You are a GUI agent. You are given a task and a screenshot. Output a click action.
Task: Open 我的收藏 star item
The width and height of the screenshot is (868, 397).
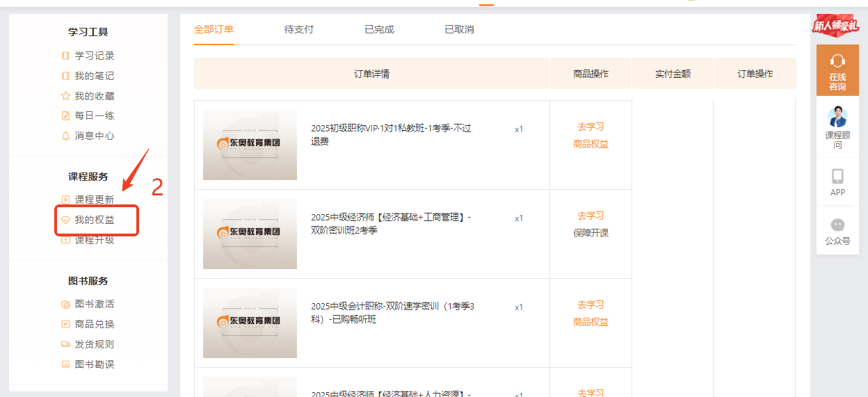pos(94,96)
